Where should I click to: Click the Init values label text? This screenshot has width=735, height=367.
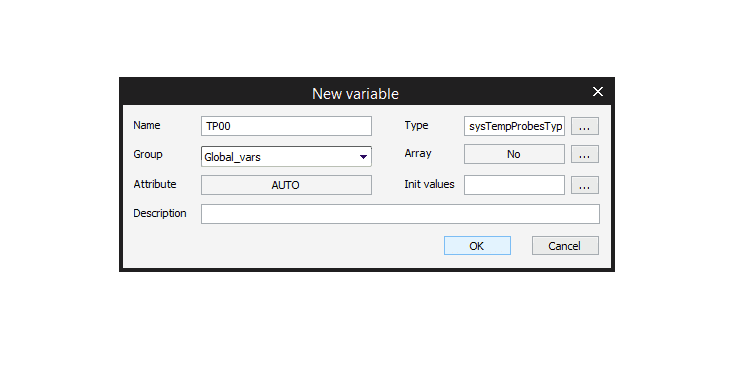point(429,184)
